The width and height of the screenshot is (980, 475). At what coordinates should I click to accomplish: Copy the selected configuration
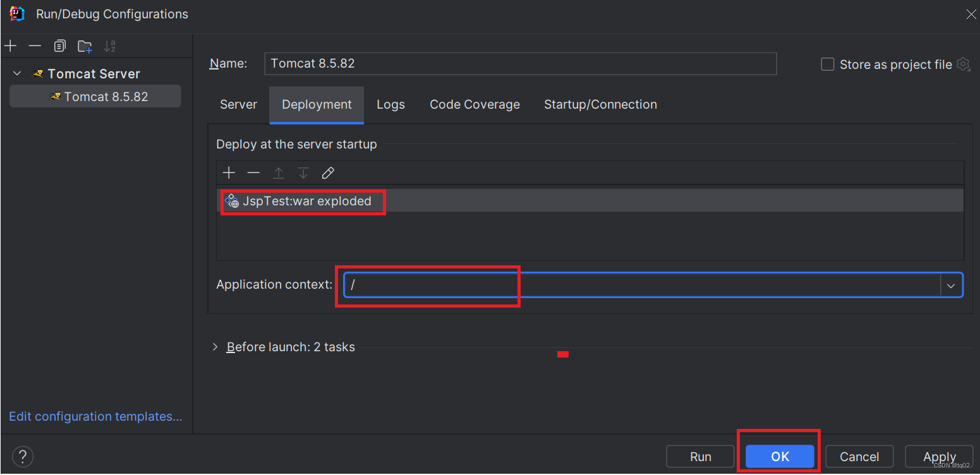pyautogui.click(x=59, y=46)
